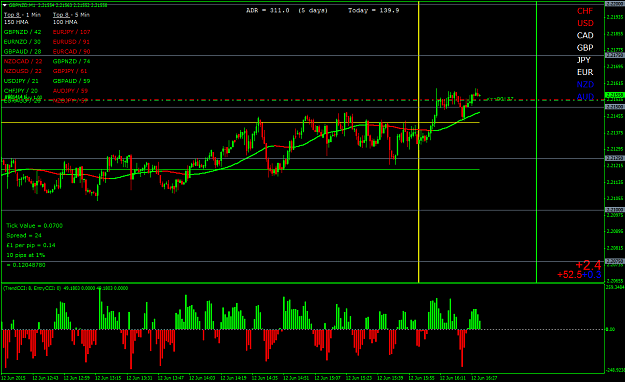Click the '£1 per pip = 0.14' line
Viewport: 625px width, 382px height.
(x=31, y=245)
